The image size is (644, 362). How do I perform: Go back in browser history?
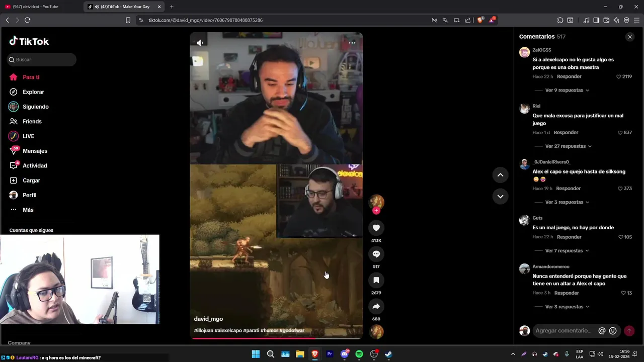click(7, 20)
